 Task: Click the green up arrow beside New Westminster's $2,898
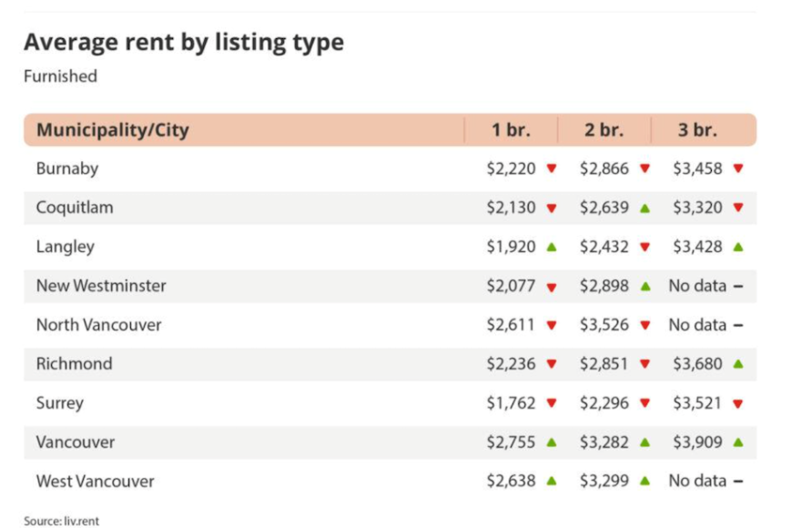click(x=645, y=286)
